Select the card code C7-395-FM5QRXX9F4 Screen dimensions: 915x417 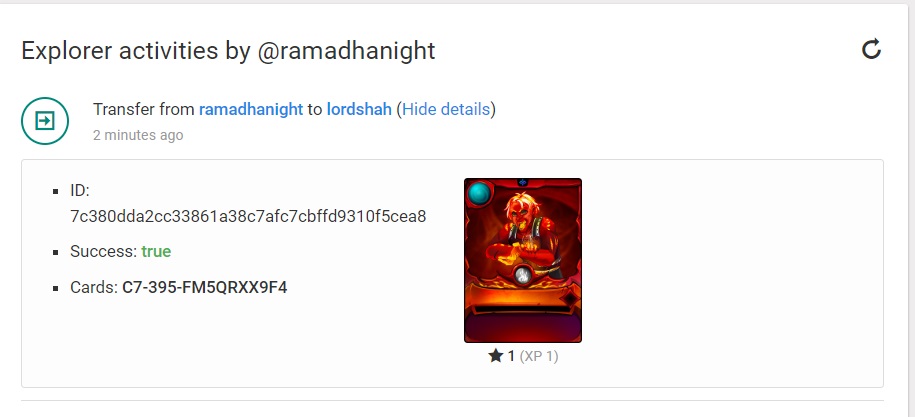[x=204, y=288]
